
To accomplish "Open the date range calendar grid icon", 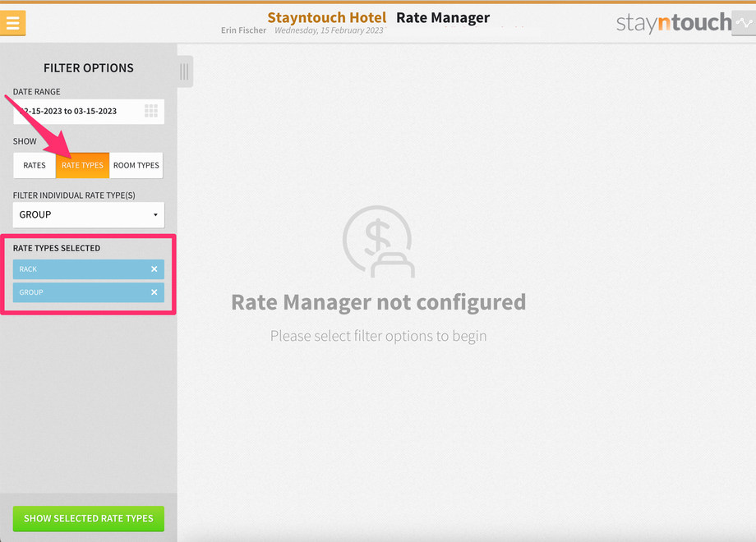I will point(151,111).
